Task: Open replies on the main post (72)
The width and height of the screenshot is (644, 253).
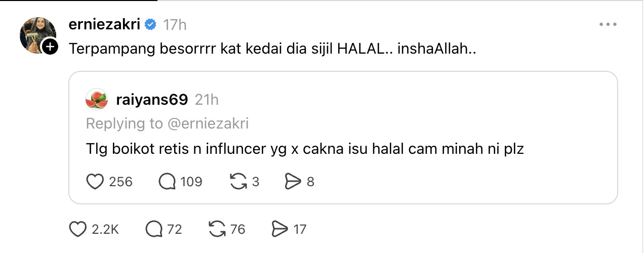Action: click(153, 229)
